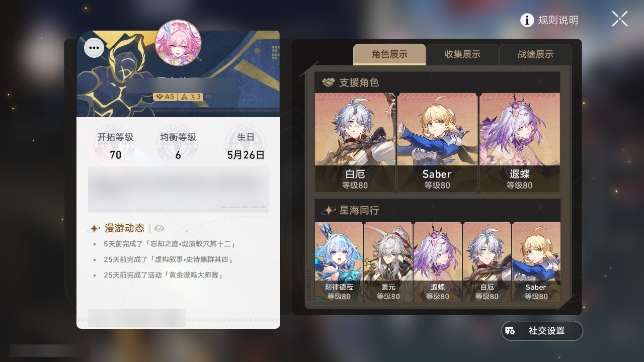Click the X3 badge on profile banner
Viewport: 644px width, 362px height.
point(191,97)
